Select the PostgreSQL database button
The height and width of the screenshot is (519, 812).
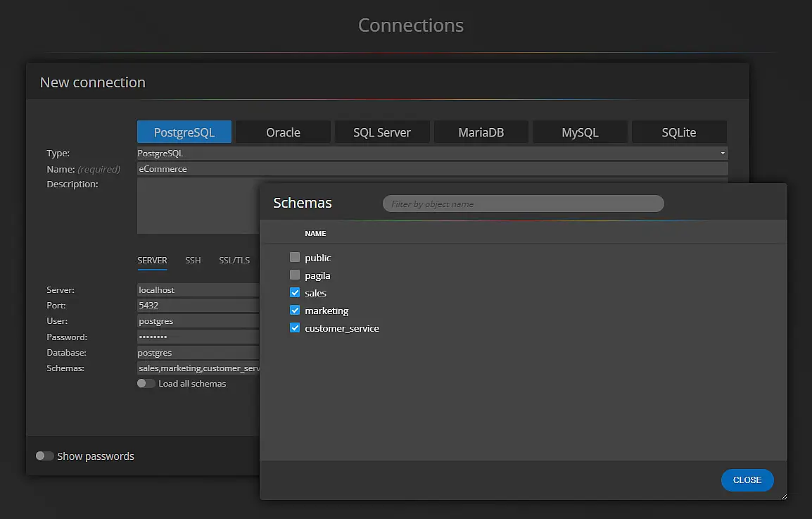pyautogui.click(x=184, y=132)
